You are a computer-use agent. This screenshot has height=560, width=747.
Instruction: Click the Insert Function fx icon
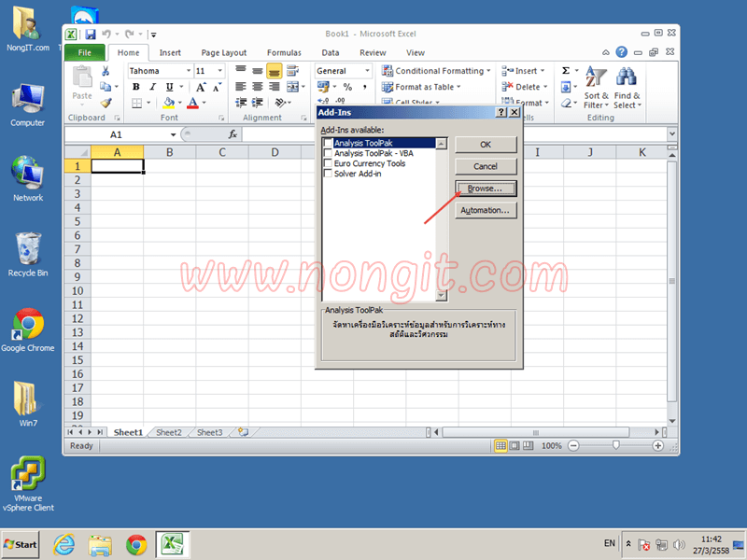(233, 134)
